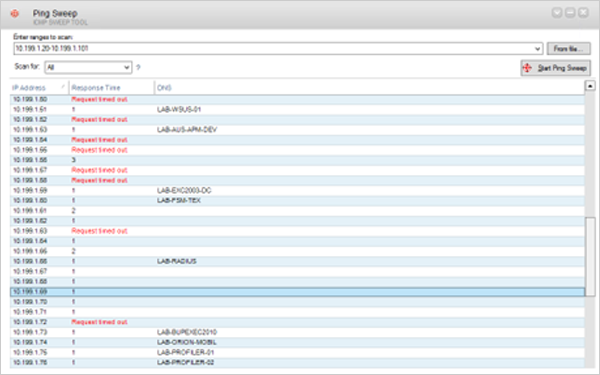Open the Scan for dropdown showing All
Screen dimensions: 600x375
click(88, 67)
